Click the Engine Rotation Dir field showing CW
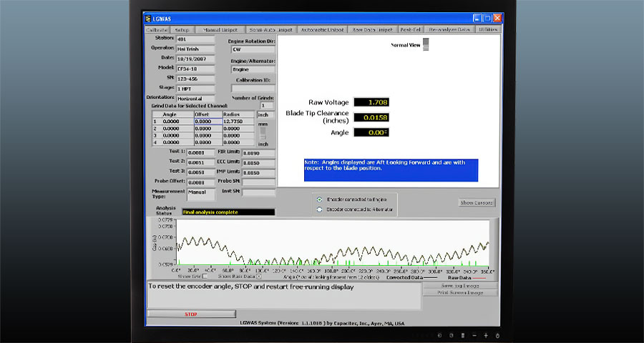This screenshot has width=644, height=343. click(252, 51)
